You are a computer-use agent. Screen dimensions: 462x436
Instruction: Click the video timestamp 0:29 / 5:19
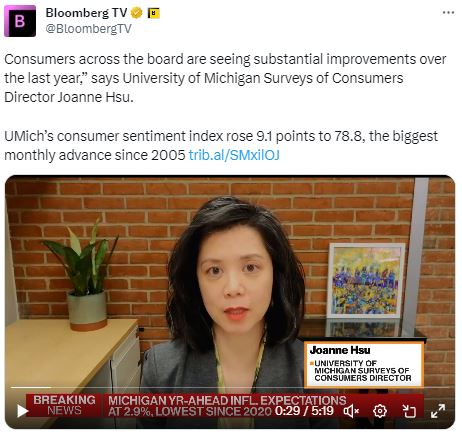[x=304, y=411]
